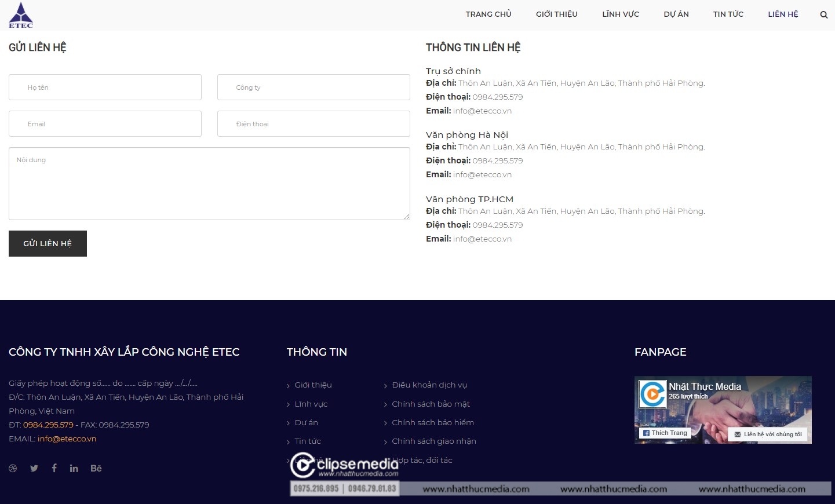Go to TRANG CHỦ menu item
The height and width of the screenshot is (504, 835).
(488, 14)
